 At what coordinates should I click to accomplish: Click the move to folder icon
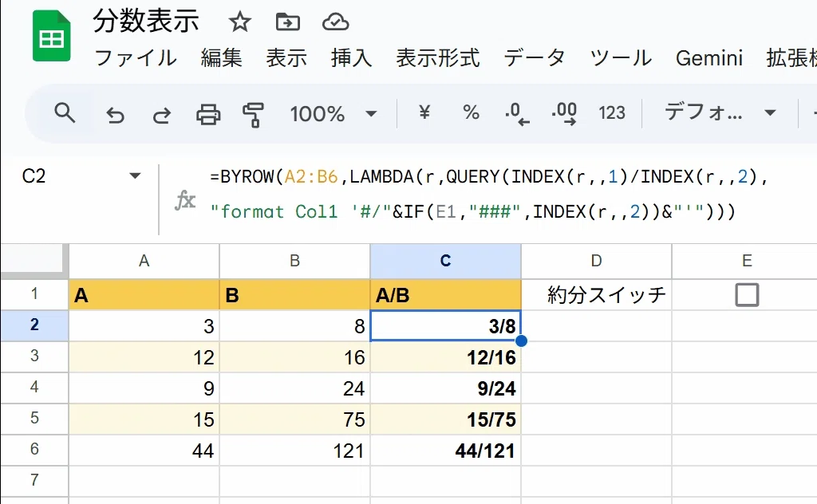(x=287, y=22)
